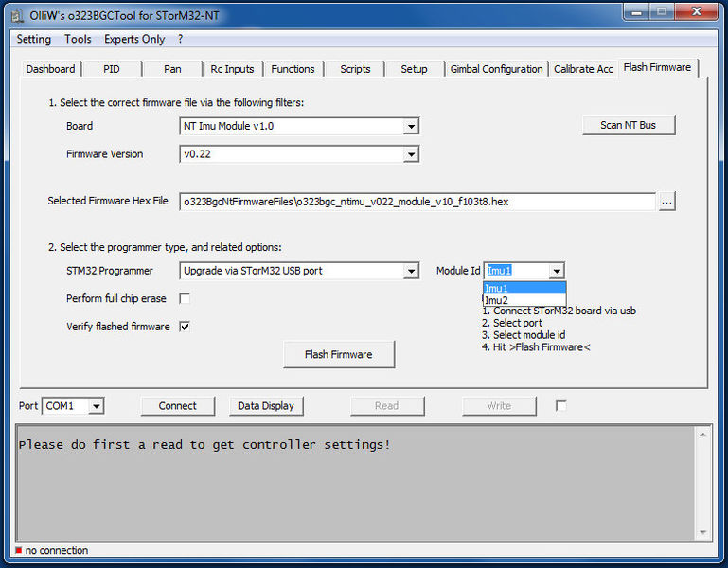Toggle the checkbox beside the Write button
Screen dimensions: 728x568
coord(561,406)
